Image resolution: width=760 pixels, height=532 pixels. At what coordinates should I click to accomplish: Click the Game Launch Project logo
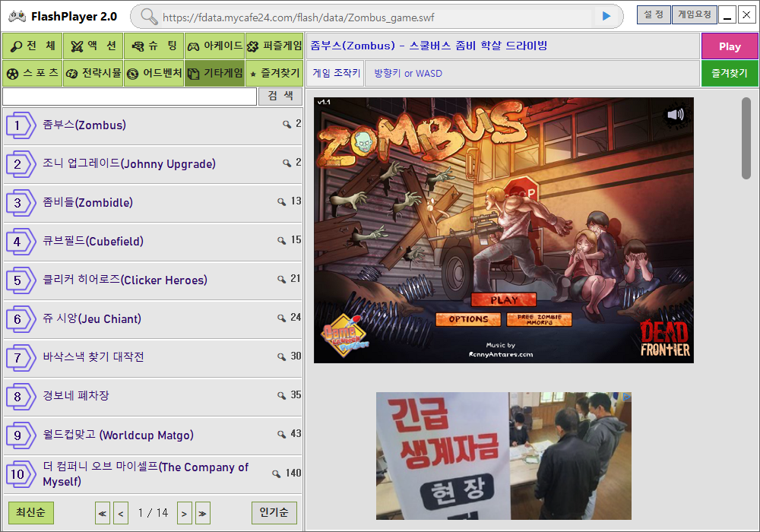pyautogui.click(x=344, y=335)
